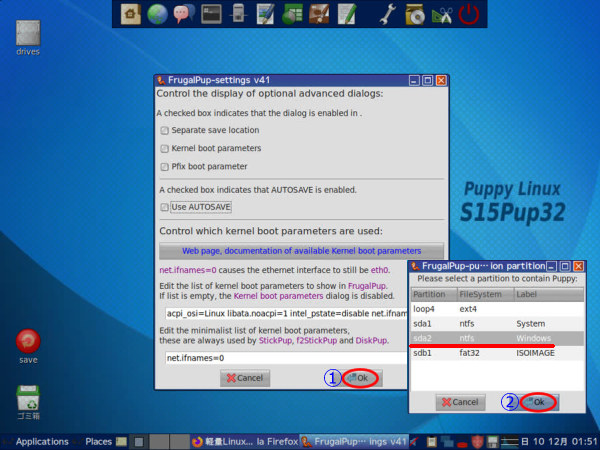Image resolution: width=600 pixels, height=450 pixels.
Task: Toggle the Separate save location checkbox
Action: coord(165,130)
